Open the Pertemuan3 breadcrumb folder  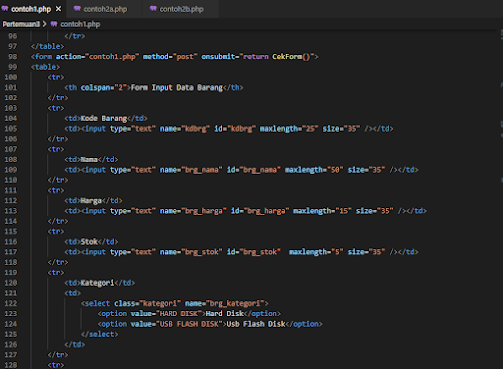(x=21, y=24)
